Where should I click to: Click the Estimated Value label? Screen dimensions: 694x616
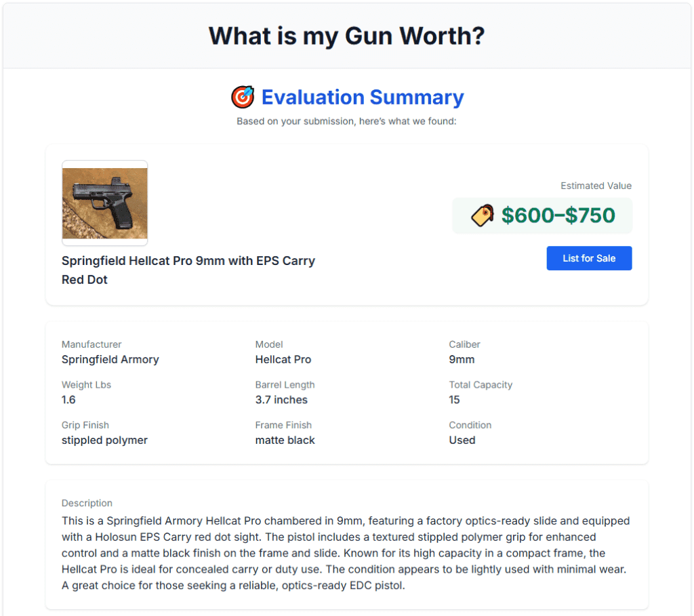click(x=596, y=186)
